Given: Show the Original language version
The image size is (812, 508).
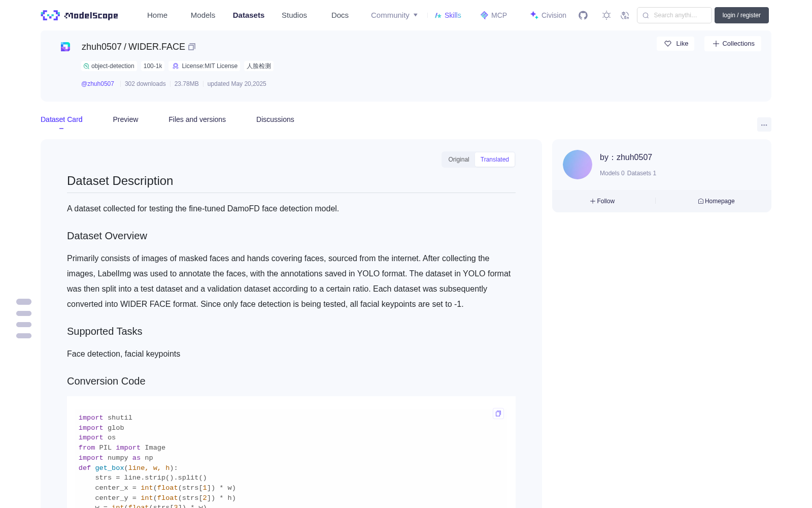Looking at the screenshot, I should coord(459,160).
